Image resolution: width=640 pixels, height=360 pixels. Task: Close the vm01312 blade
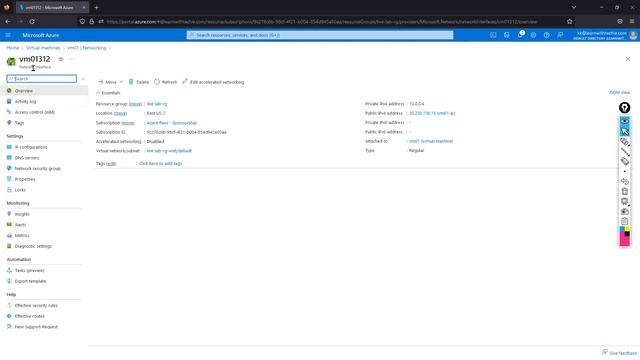click(628, 59)
